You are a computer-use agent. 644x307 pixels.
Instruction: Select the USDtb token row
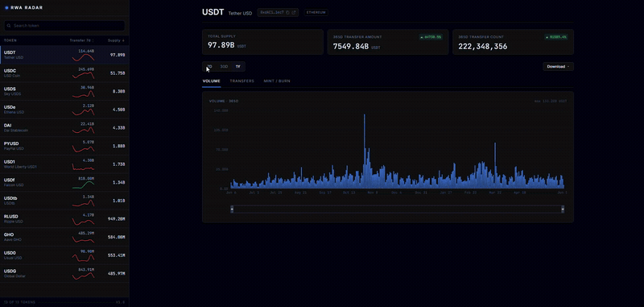point(64,201)
